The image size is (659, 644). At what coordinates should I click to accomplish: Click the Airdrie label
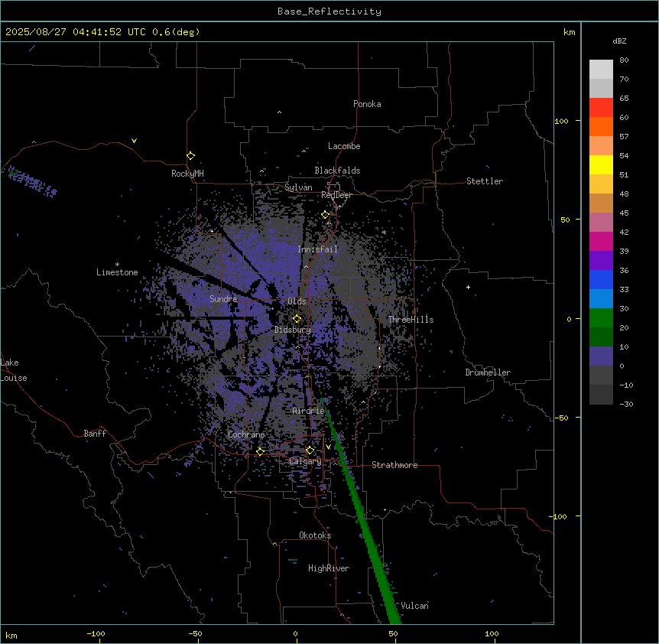coord(309,411)
